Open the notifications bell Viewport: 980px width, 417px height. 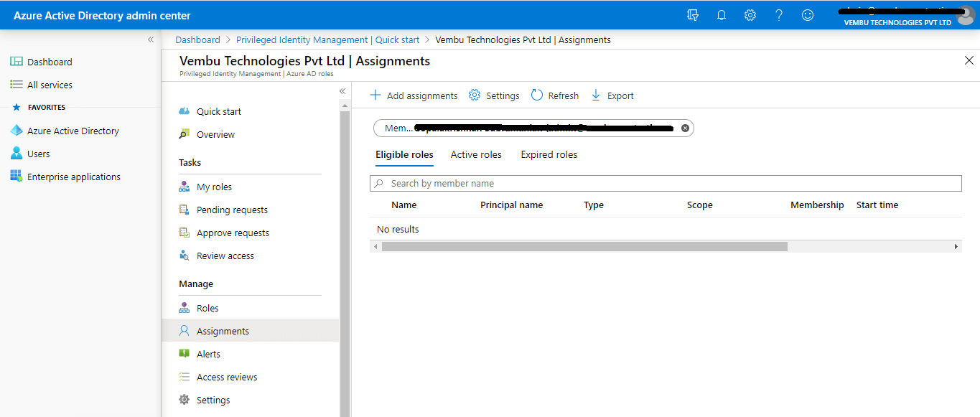point(722,15)
